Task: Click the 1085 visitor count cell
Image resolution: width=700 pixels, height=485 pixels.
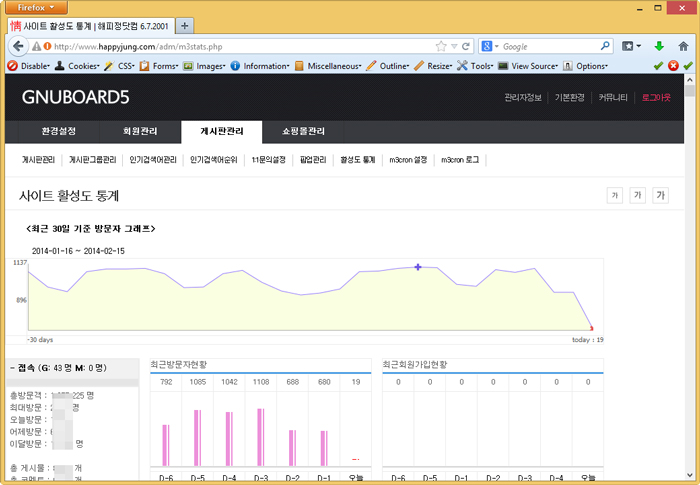Action: (x=197, y=382)
